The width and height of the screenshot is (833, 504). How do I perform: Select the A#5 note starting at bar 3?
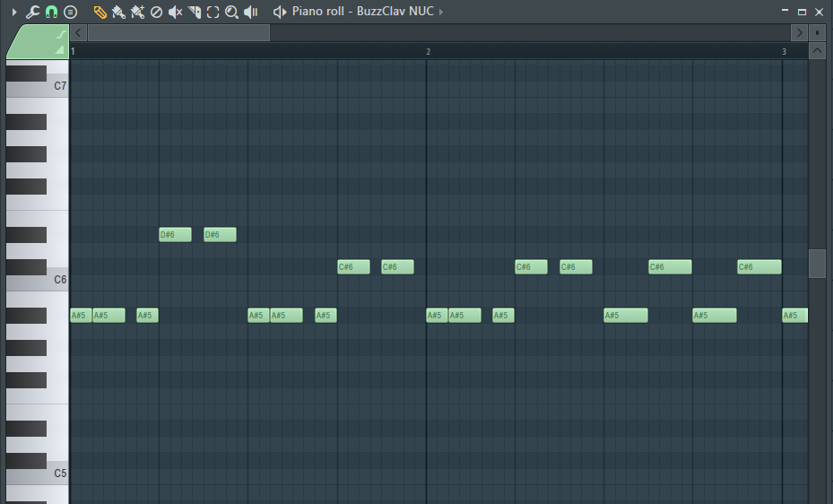point(794,315)
